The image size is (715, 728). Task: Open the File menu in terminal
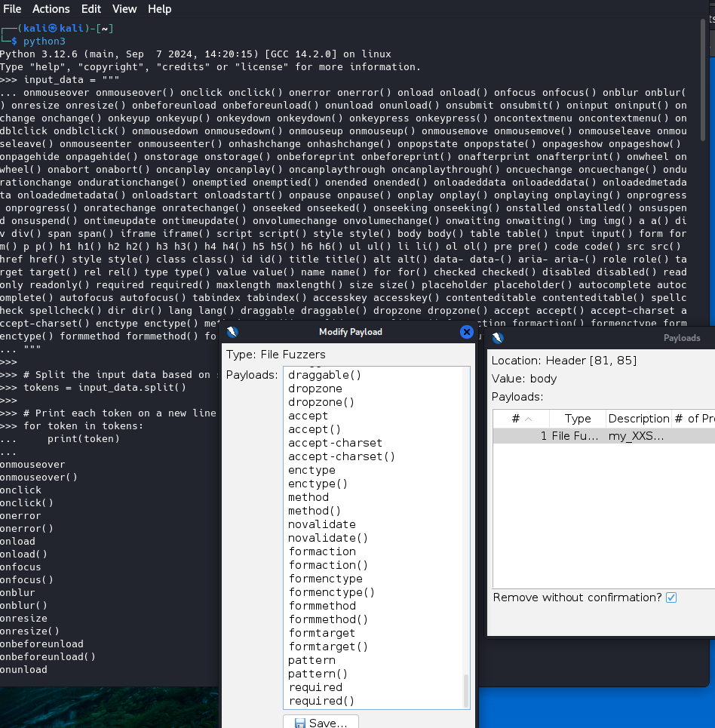coord(12,9)
